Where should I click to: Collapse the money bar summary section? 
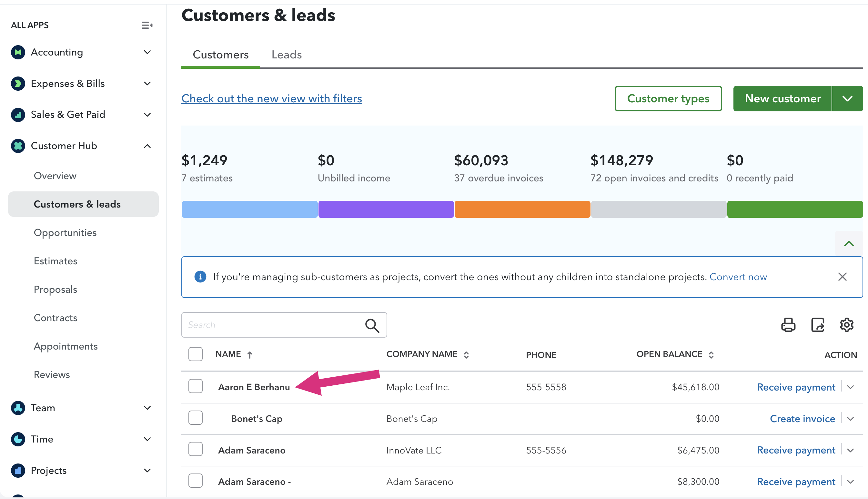pyautogui.click(x=849, y=244)
